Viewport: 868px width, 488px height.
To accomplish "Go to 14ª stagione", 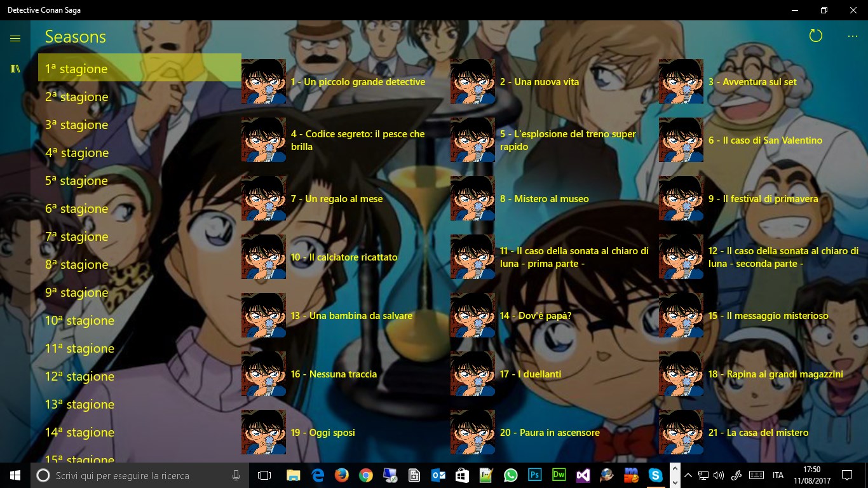I will click(140, 432).
